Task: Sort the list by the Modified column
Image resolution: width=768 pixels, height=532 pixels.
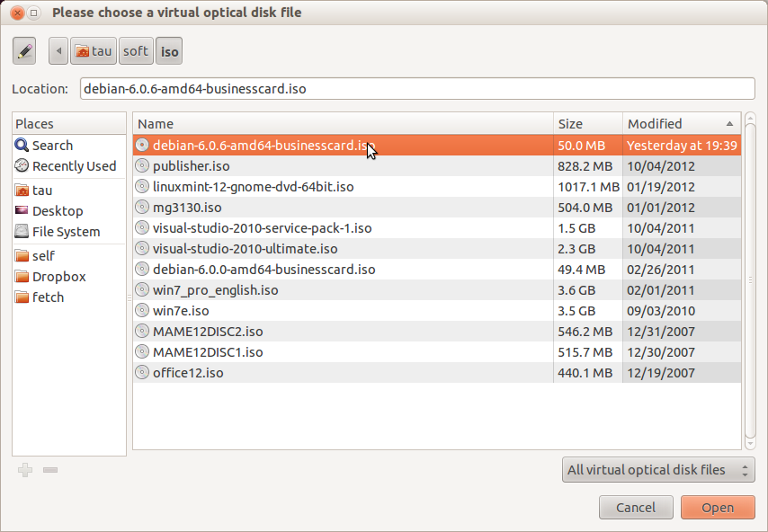Action: point(682,124)
